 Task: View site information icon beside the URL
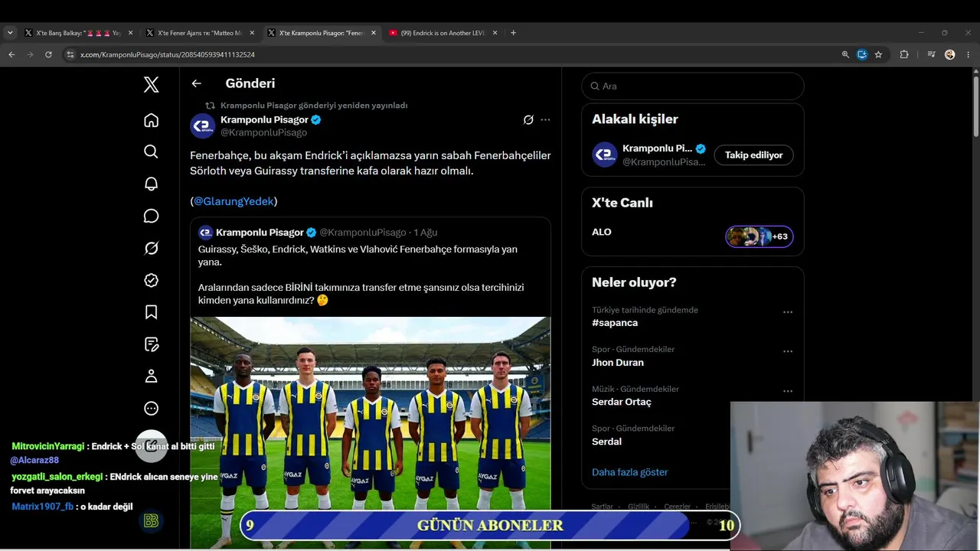click(x=70, y=54)
